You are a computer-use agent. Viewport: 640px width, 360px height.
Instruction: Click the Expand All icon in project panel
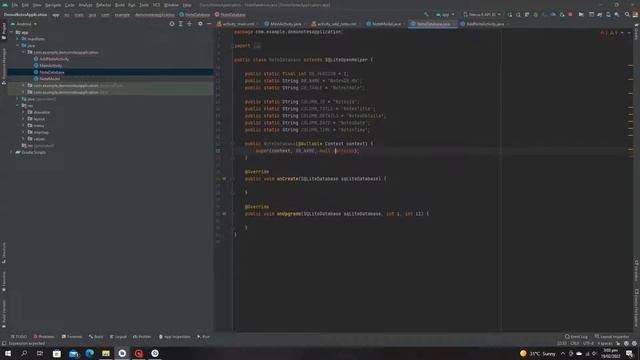180,24
